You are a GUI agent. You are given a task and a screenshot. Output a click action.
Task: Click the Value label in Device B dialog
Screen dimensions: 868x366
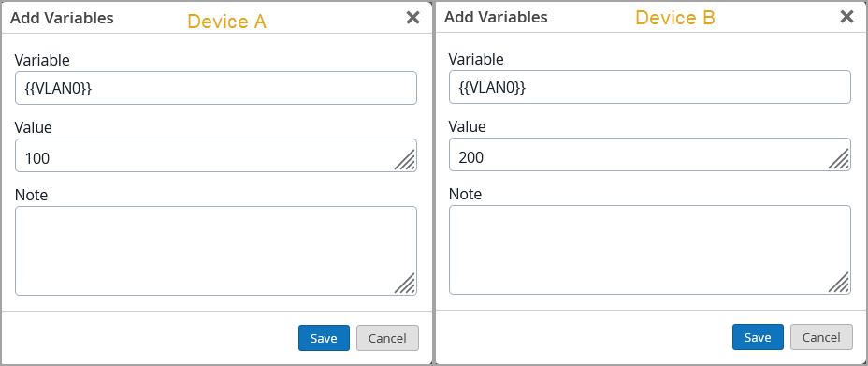[x=468, y=126]
